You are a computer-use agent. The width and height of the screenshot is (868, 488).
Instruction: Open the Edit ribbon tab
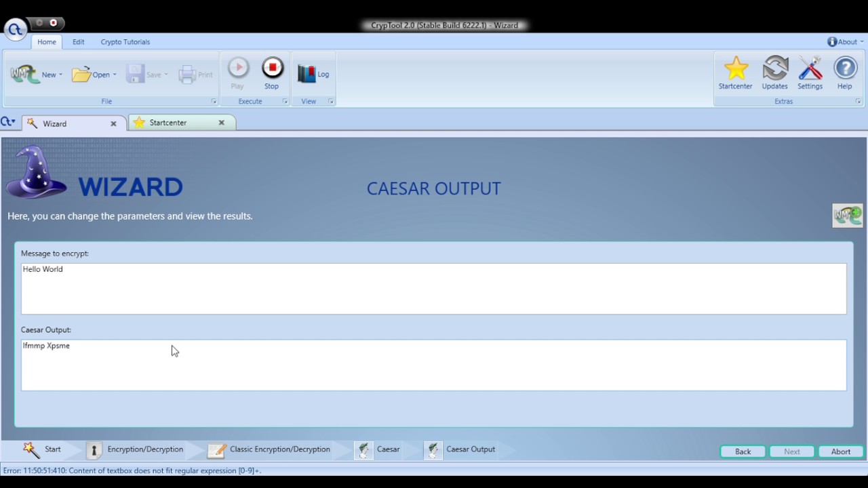click(79, 42)
